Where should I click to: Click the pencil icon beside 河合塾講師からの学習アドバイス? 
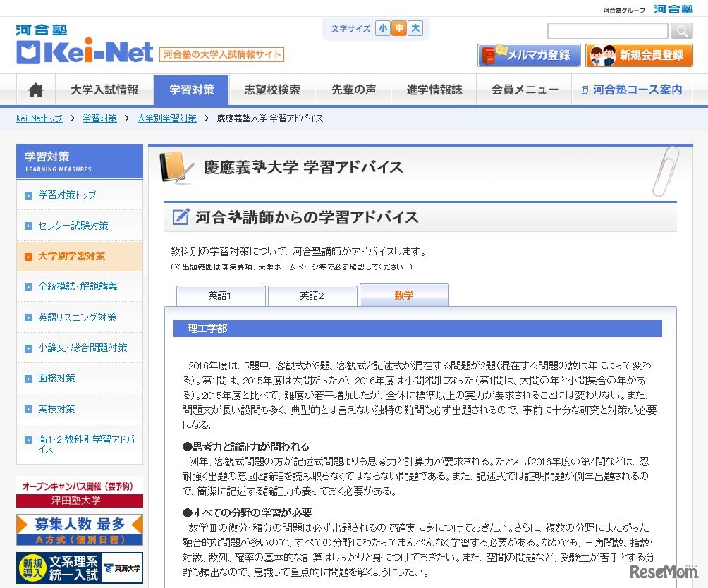[181, 217]
